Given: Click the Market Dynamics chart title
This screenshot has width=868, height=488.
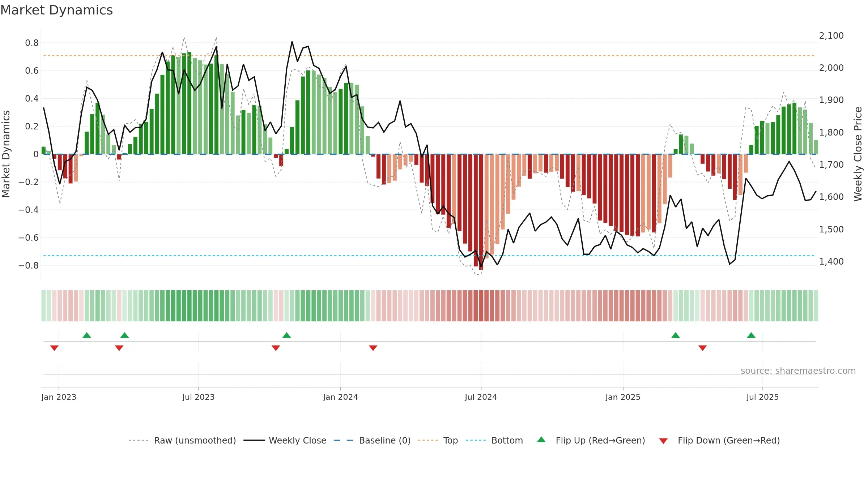Looking at the screenshot, I should [x=56, y=10].
